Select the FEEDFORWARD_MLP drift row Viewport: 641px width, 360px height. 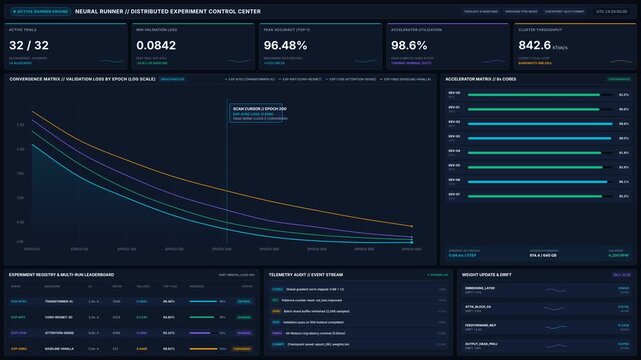547,327
